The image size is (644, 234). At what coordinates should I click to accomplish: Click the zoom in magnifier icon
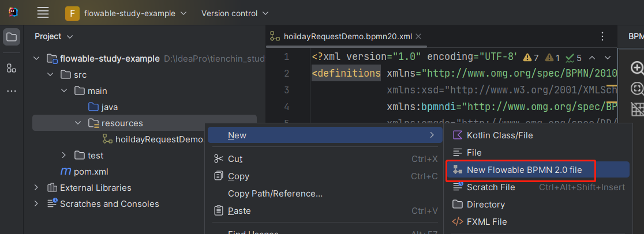(637, 68)
